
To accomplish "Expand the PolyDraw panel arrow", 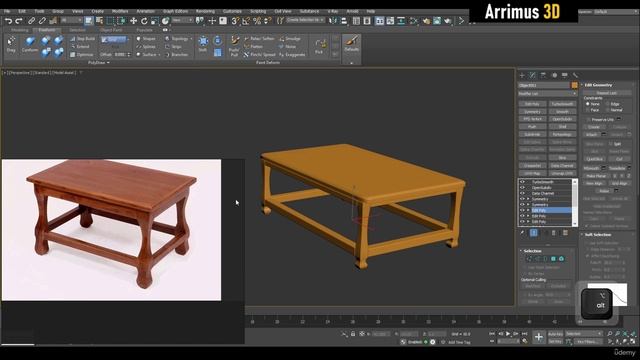I will (x=108, y=62).
